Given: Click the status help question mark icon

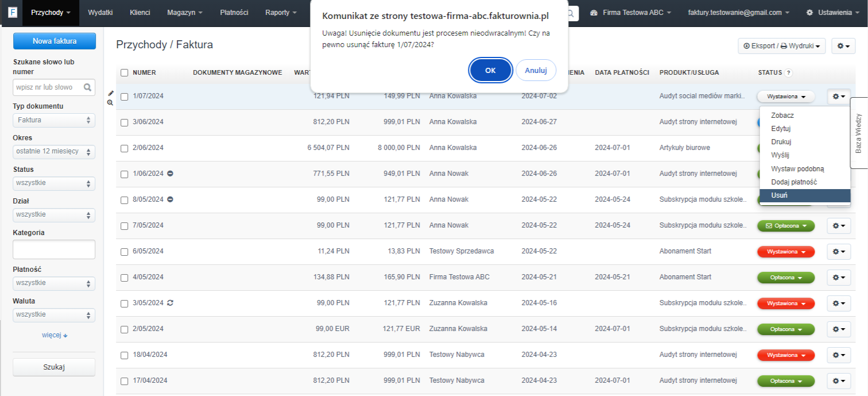Looking at the screenshot, I should click(788, 73).
